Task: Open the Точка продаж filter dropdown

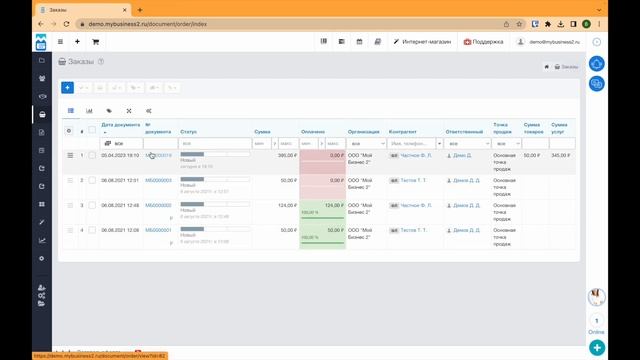Action: pos(506,144)
